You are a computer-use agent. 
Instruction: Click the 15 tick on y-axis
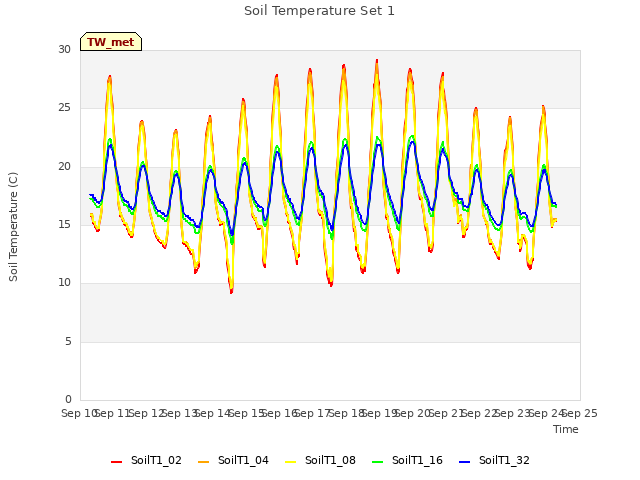[x=64, y=224]
